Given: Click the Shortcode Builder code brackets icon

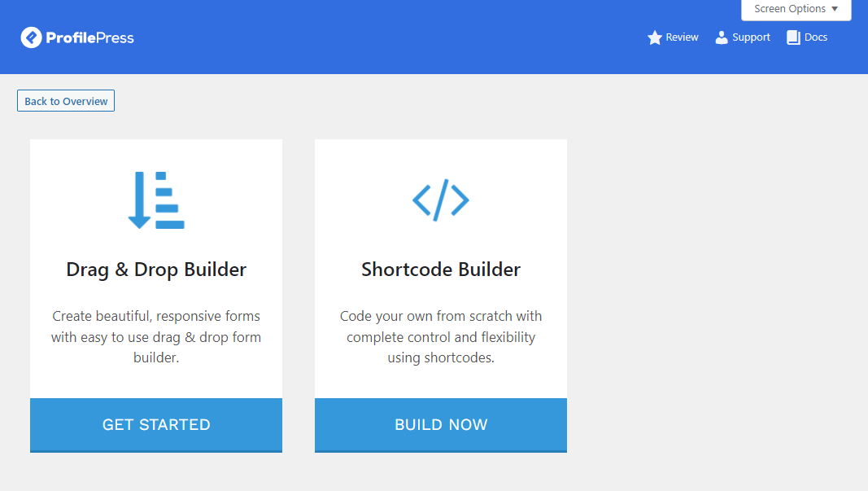Looking at the screenshot, I should [441, 200].
